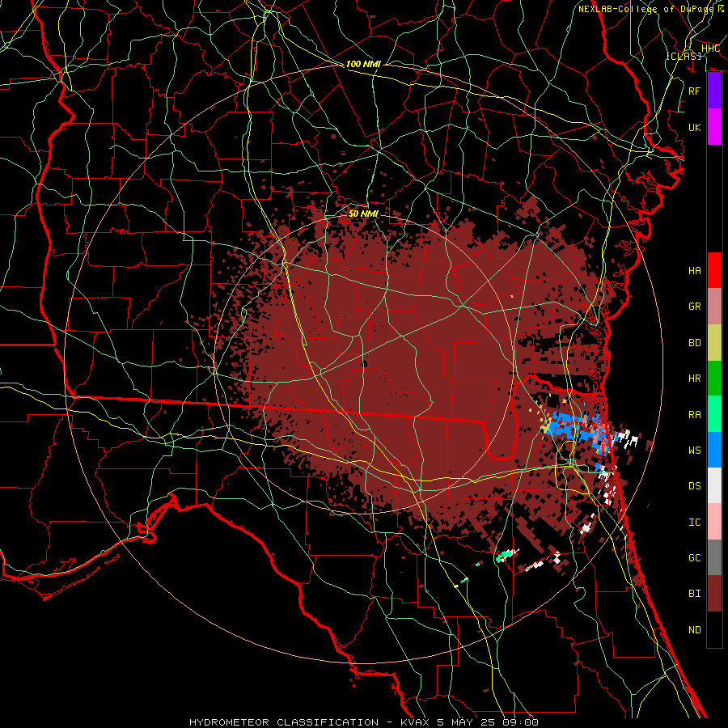Click the 50 NMI range ring label
The width and height of the screenshot is (728, 728).
pos(363,214)
